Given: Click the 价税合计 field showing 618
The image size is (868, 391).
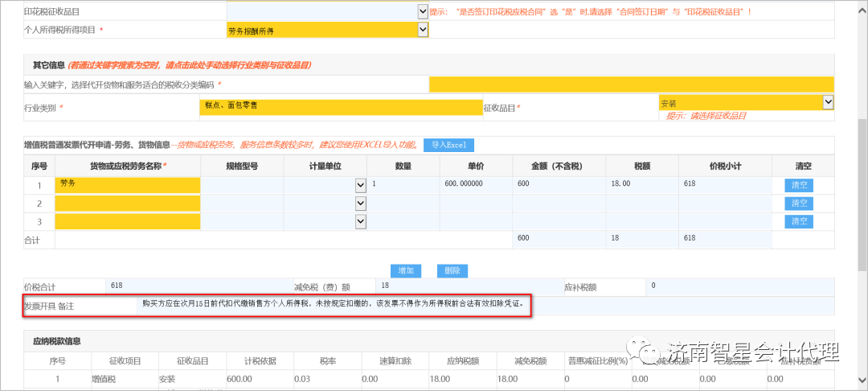Looking at the screenshot, I should pos(199,287).
